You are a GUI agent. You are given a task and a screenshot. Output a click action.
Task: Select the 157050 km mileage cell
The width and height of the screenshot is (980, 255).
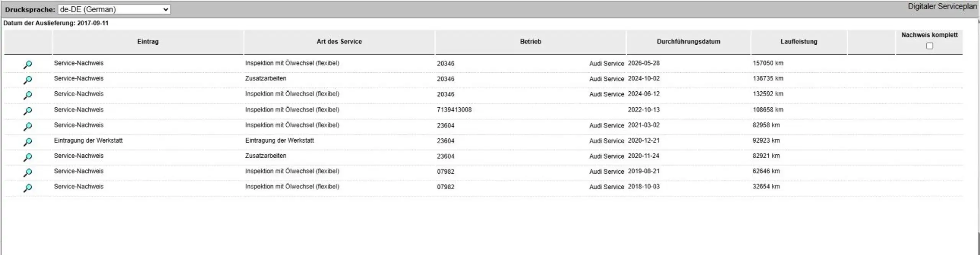pyautogui.click(x=768, y=63)
